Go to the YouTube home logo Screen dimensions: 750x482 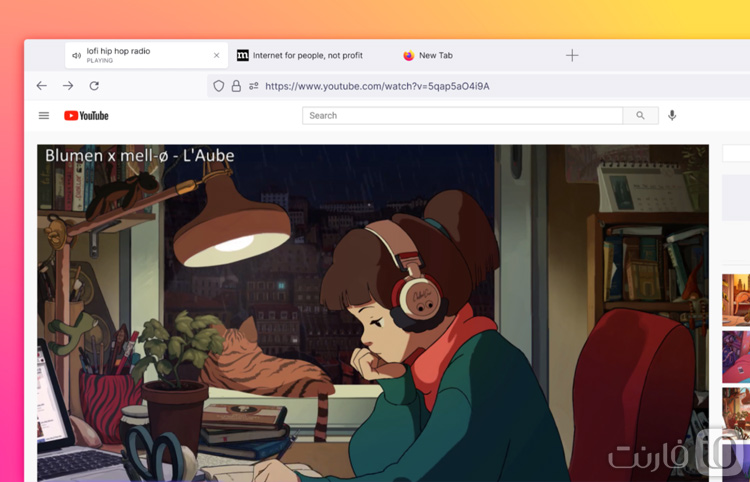point(87,115)
